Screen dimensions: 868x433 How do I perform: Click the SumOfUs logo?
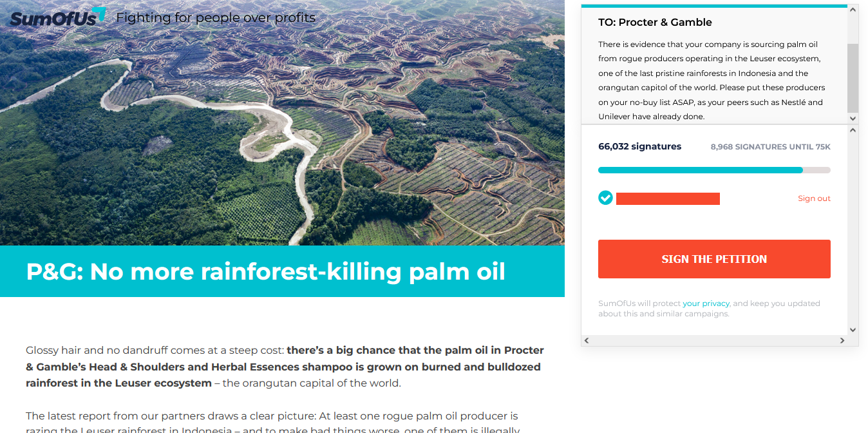(x=57, y=17)
